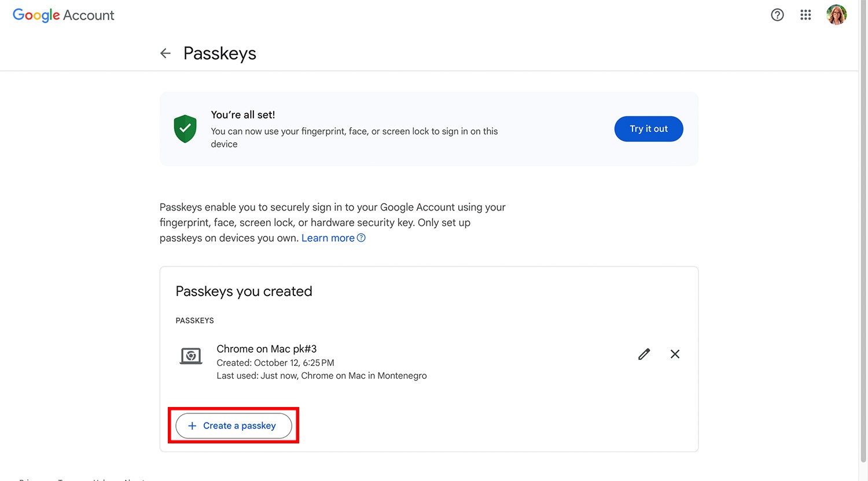Image resolution: width=868 pixels, height=481 pixels.
Task: Remove the Chrome on Mac pk#3 passkey
Action: pos(675,354)
